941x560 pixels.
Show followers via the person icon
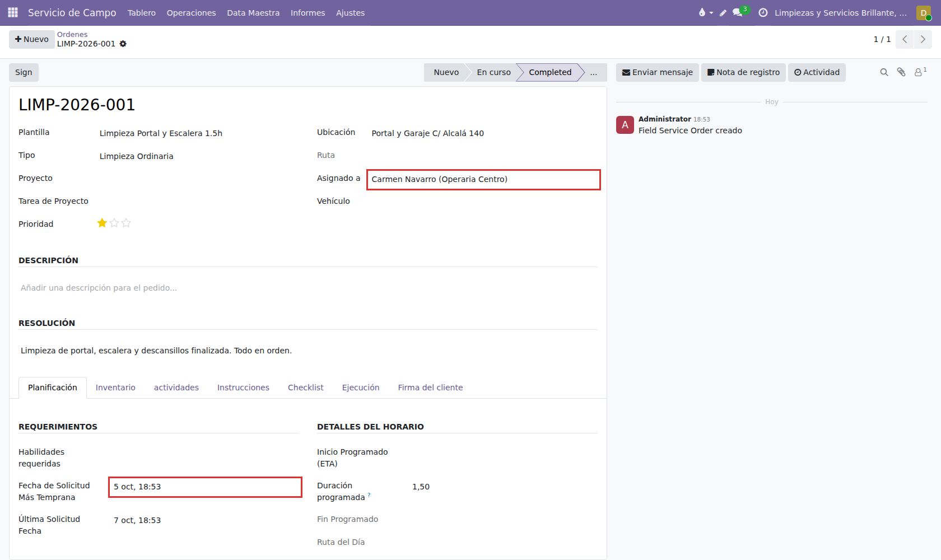(920, 72)
